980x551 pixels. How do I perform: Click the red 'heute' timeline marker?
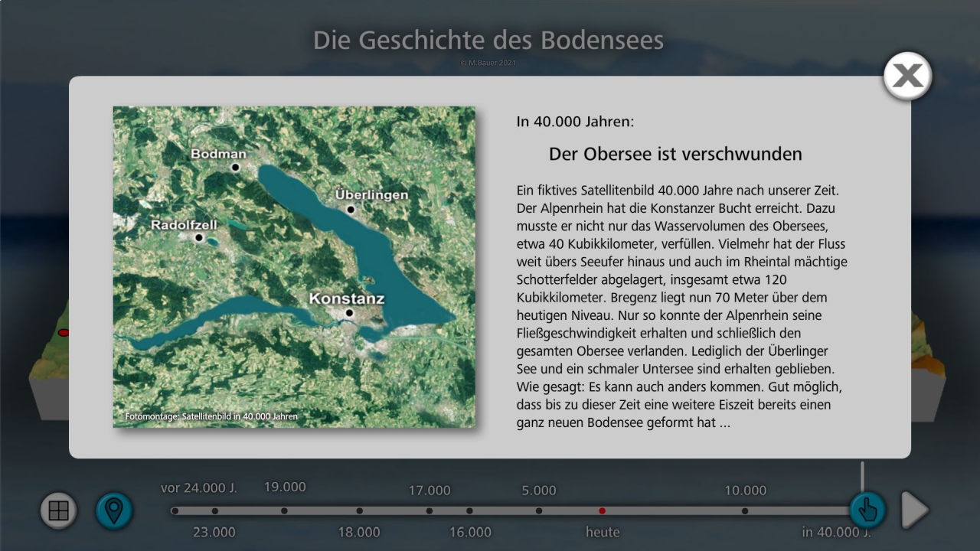[x=603, y=510]
